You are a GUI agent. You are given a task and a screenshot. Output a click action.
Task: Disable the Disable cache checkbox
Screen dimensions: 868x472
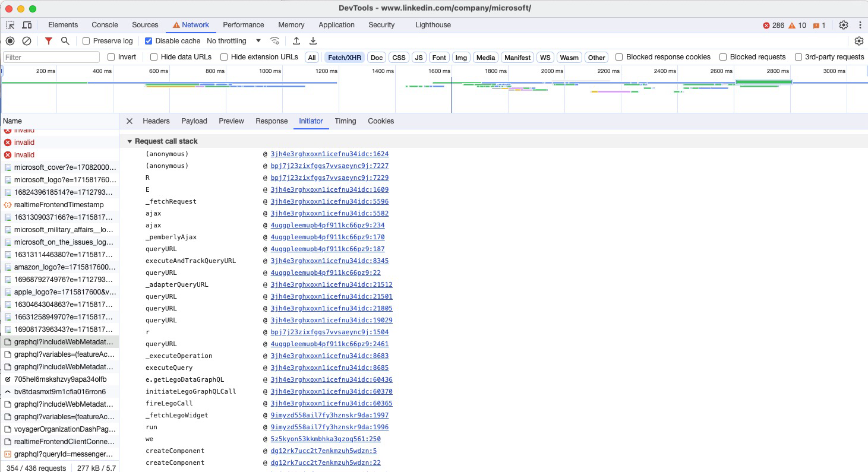148,41
